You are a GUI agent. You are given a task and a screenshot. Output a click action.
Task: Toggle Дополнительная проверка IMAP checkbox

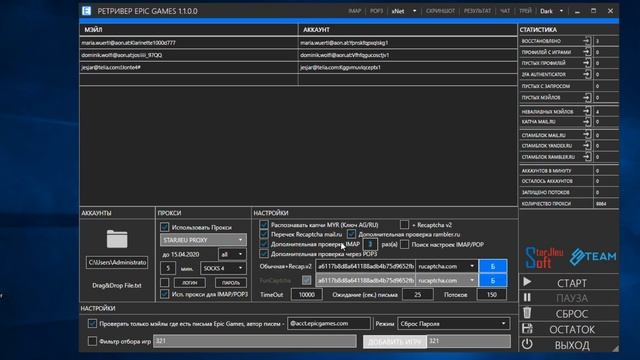click(264, 244)
